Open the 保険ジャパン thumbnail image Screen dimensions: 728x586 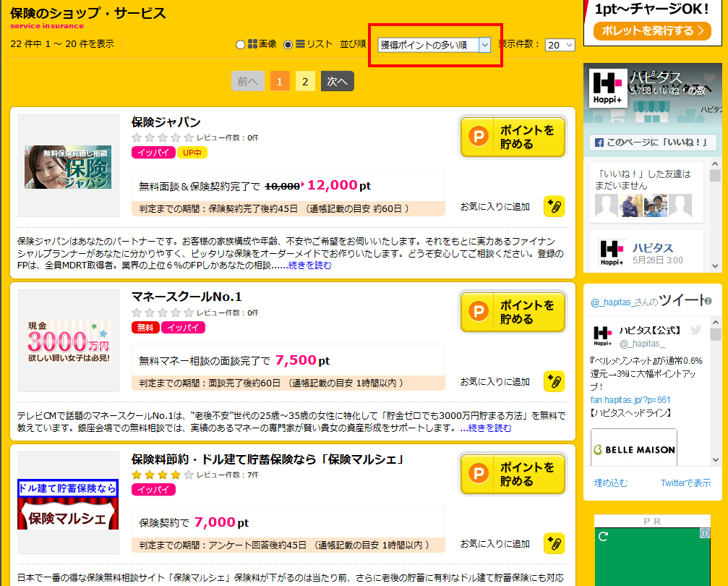68,167
